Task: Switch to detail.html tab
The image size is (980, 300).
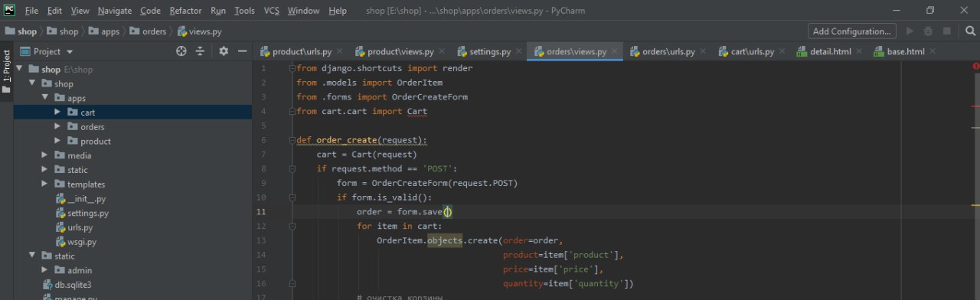Action: point(824,51)
